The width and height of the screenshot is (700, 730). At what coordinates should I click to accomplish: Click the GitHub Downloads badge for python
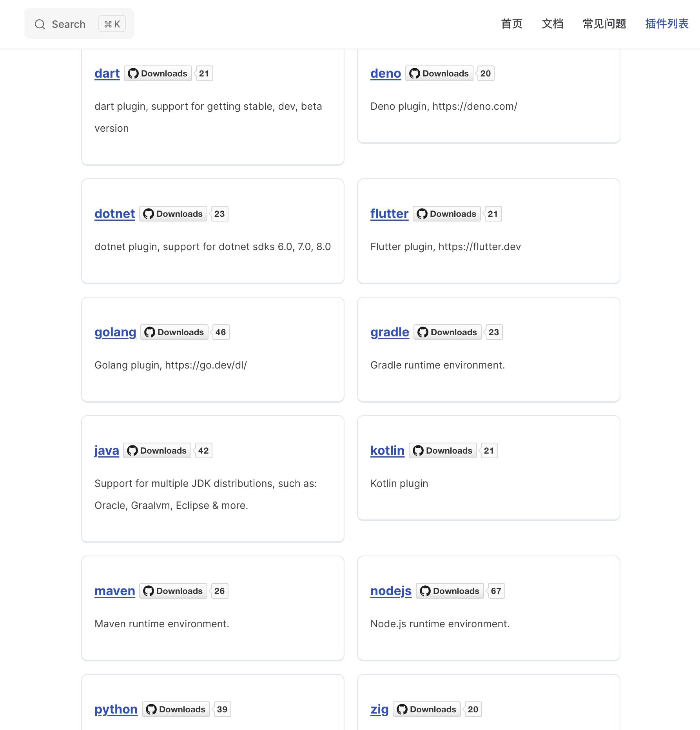pos(176,709)
